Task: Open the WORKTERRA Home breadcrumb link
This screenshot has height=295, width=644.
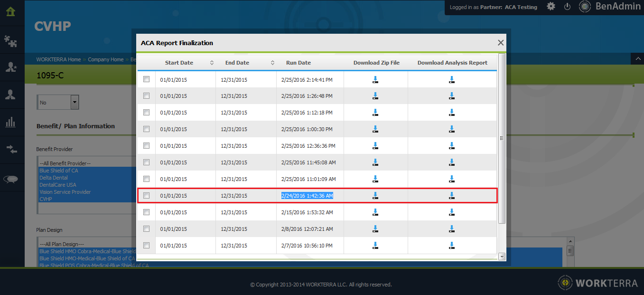Action: (58, 59)
